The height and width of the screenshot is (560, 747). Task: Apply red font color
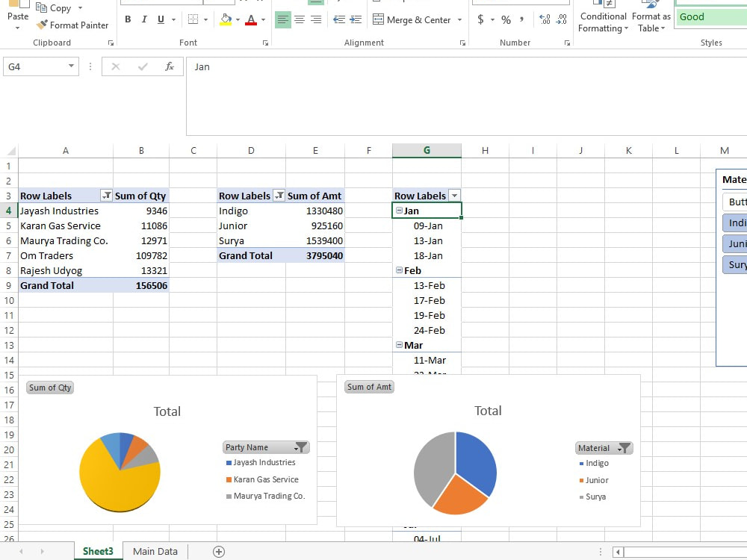pos(250,19)
